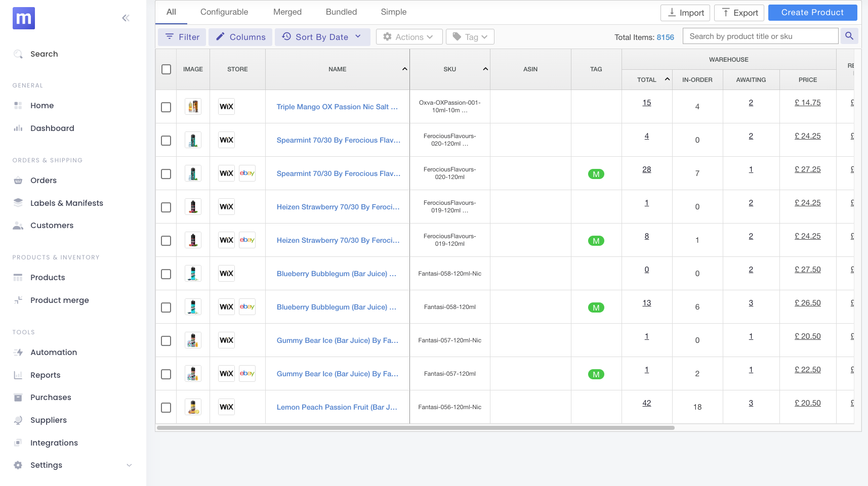868x486 pixels.
Task: Expand the Actions dropdown
Action: pyautogui.click(x=409, y=36)
